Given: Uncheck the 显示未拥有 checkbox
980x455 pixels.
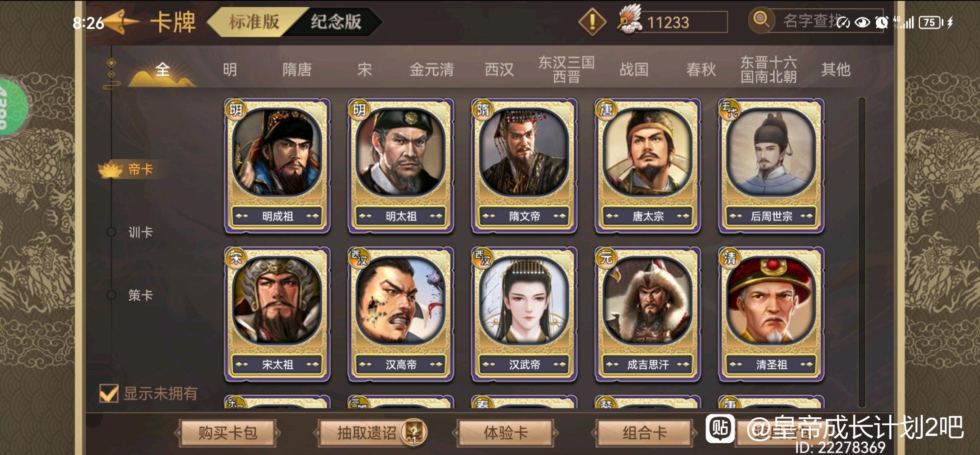Looking at the screenshot, I should point(108,393).
